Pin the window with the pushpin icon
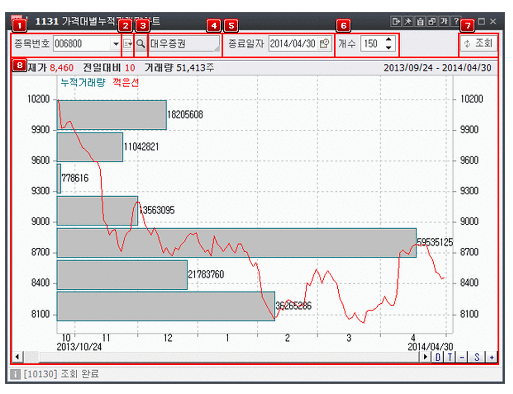The image size is (513, 394). click(408, 22)
